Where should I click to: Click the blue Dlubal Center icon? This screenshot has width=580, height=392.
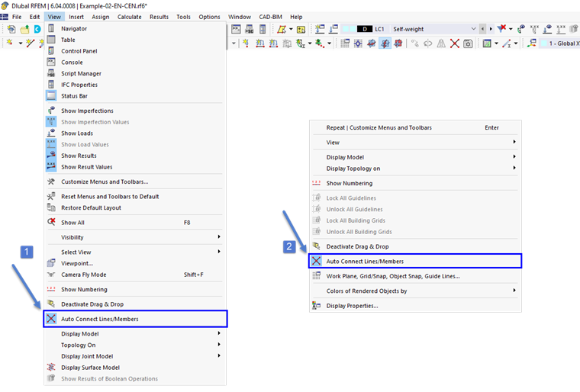point(37,29)
